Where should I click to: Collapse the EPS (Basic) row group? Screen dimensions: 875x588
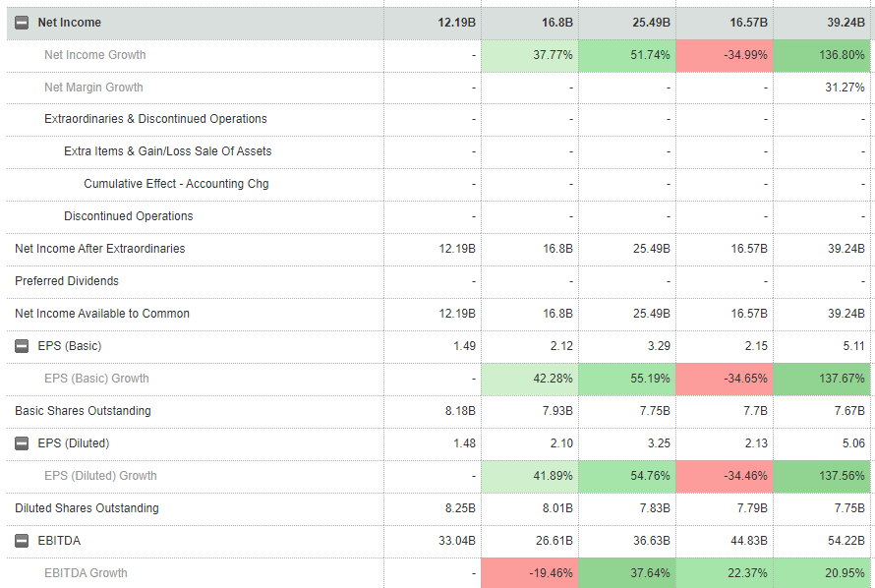click(22, 346)
